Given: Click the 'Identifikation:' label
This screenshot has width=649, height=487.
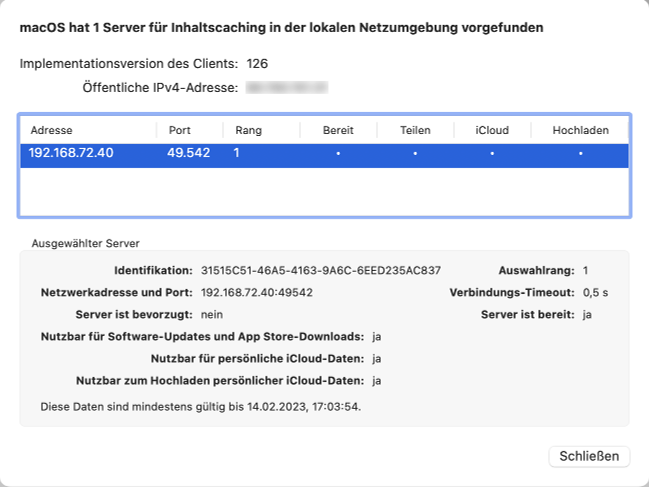Looking at the screenshot, I should point(154,271).
